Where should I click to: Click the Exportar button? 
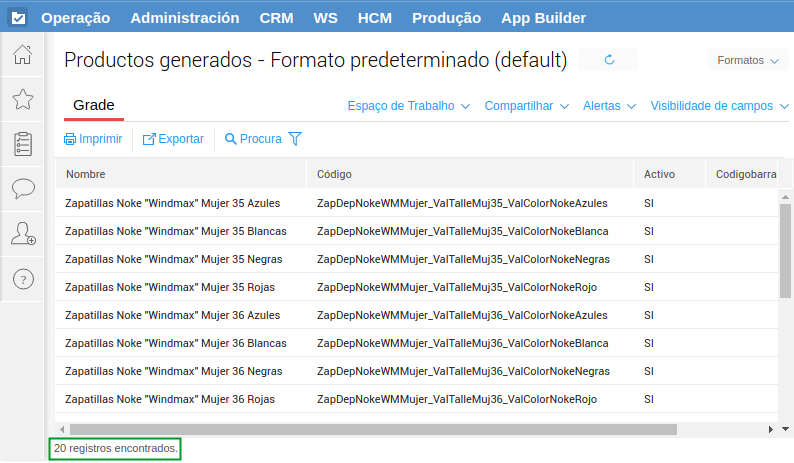(173, 139)
